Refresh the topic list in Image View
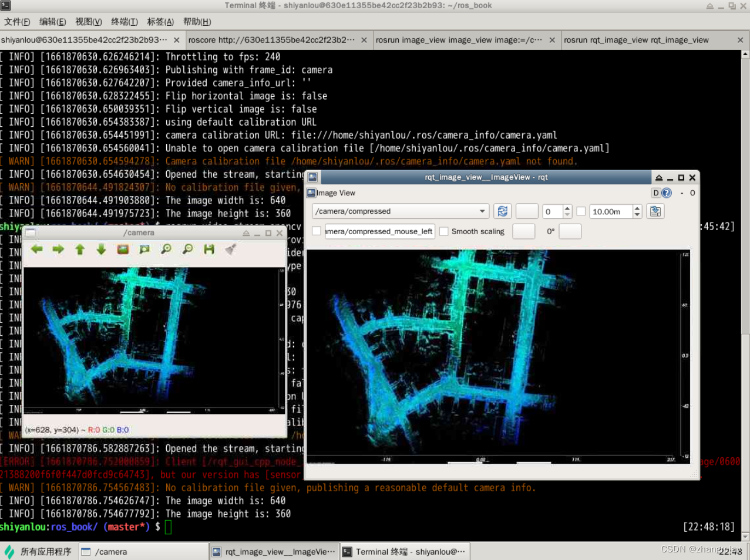750x560 pixels. click(503, 211)
